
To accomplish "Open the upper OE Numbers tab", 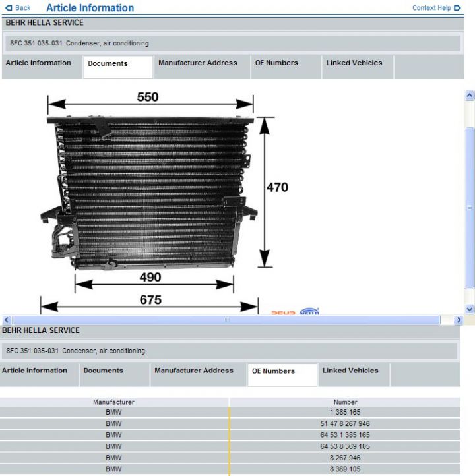I will coord(286,67).
